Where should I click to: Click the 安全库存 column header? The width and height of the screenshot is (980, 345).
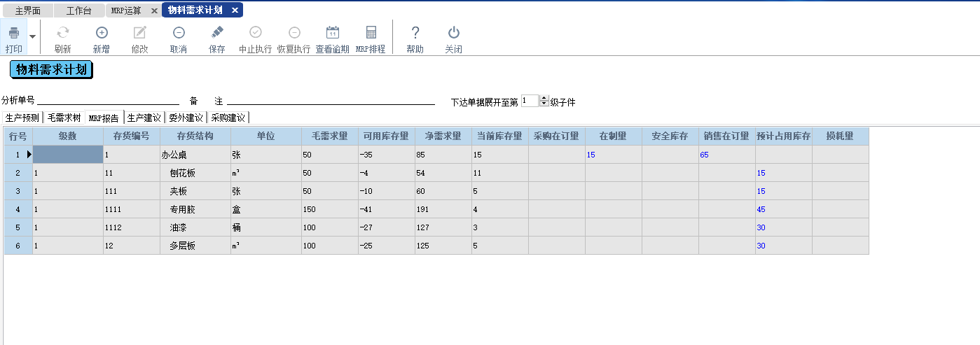pyautogui.click(x=670, y=136)
